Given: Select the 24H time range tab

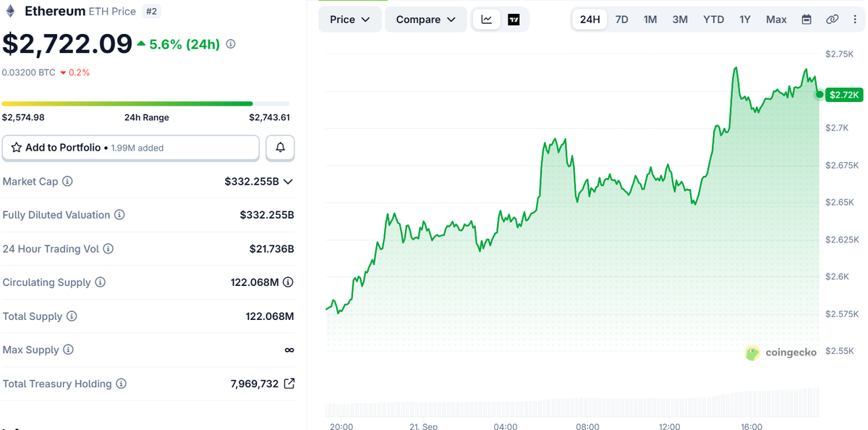Looking at the screenshot, I should pyautogui.click(x=590, y=20).
